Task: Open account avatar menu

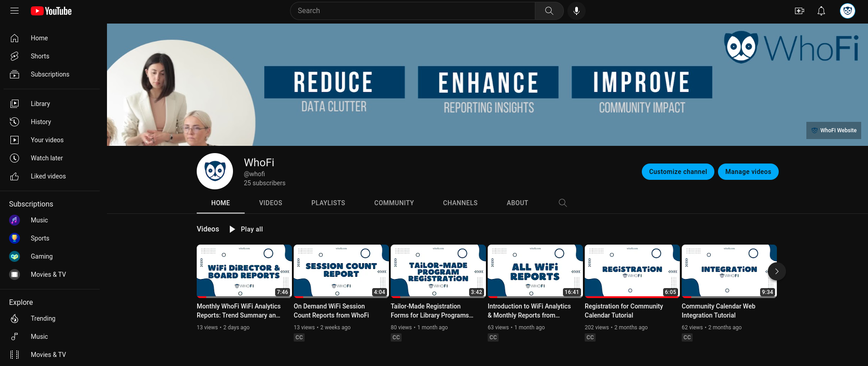Action: pos(847,11)
